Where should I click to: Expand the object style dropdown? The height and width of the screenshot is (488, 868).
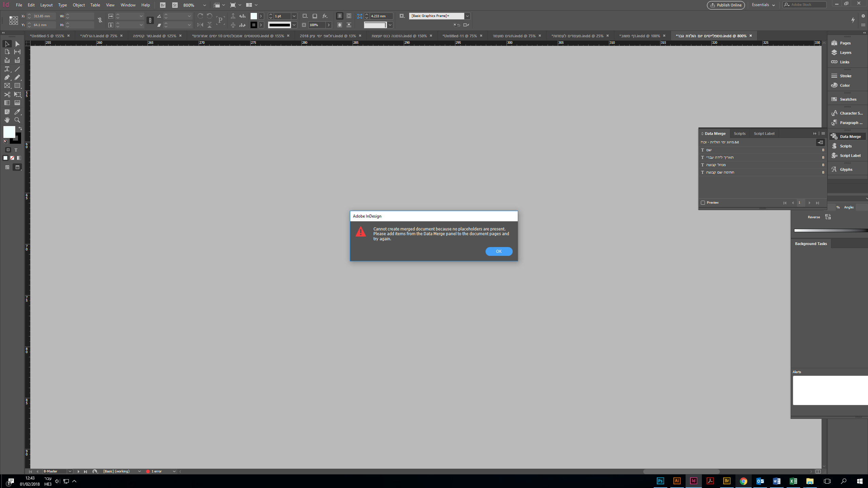467,16
